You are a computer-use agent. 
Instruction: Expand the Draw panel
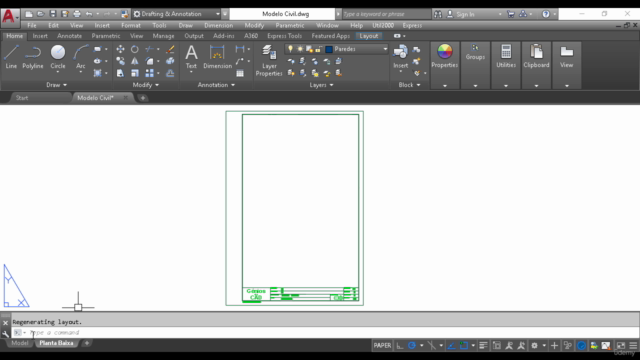coord(56,85)
